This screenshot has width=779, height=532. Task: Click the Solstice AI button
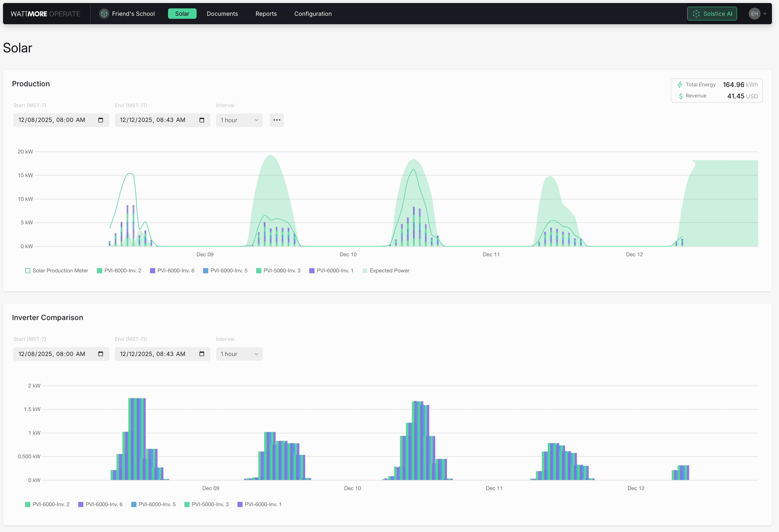tap(712, 14)
